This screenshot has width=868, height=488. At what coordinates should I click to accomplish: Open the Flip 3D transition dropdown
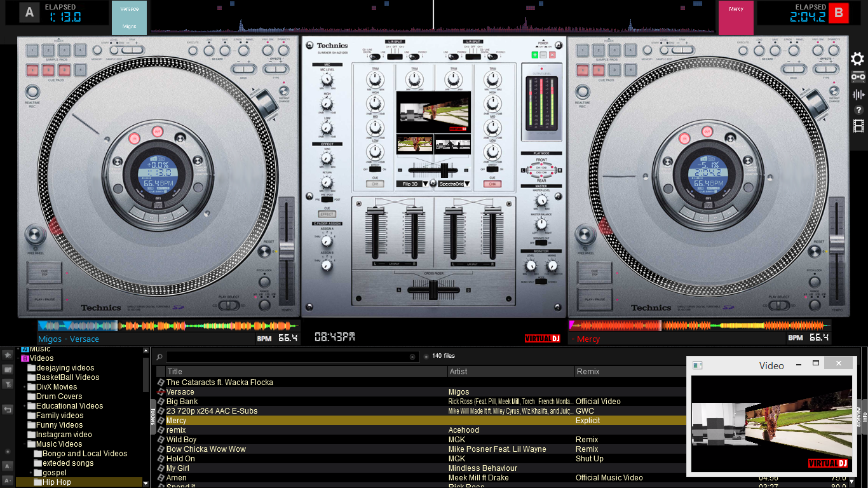click(x=426, y=184)
